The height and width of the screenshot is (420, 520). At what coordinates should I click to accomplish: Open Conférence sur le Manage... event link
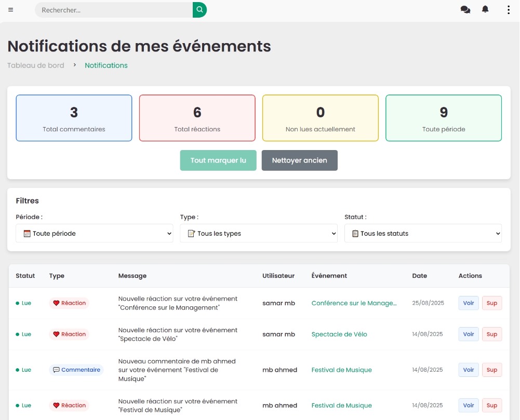(354, 303)
